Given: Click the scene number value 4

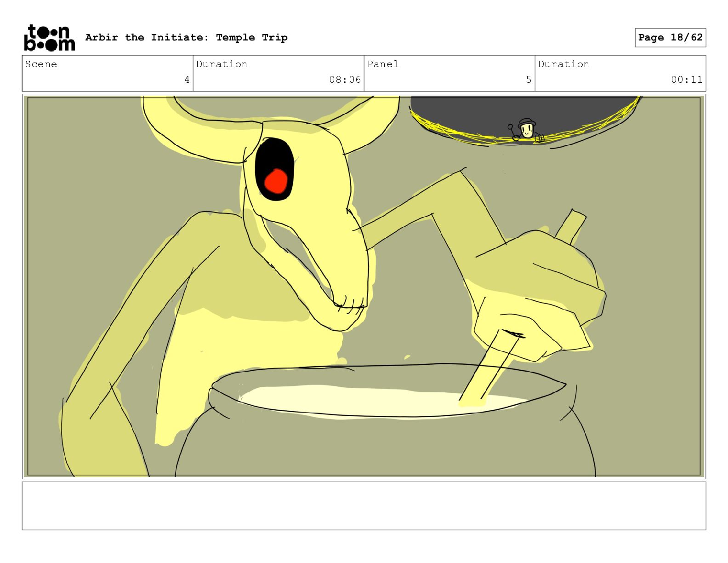Looking at the screenshot, I should [x=187, y=80].
